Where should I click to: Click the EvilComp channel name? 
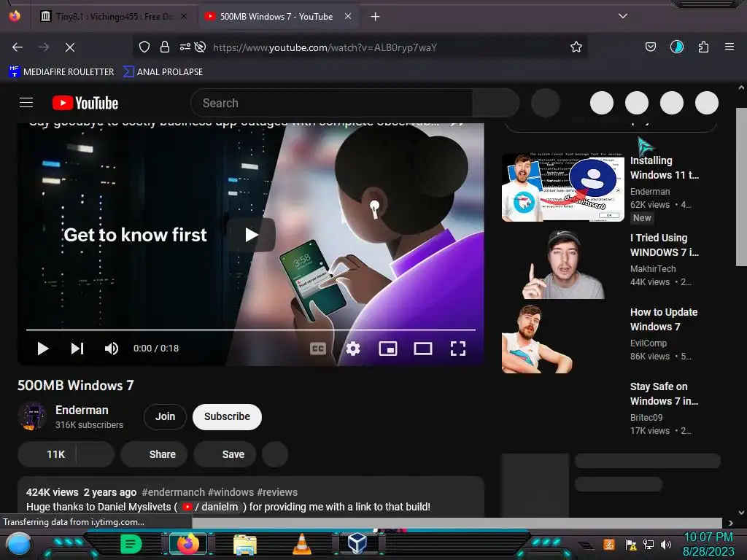[x=649, y=343]
